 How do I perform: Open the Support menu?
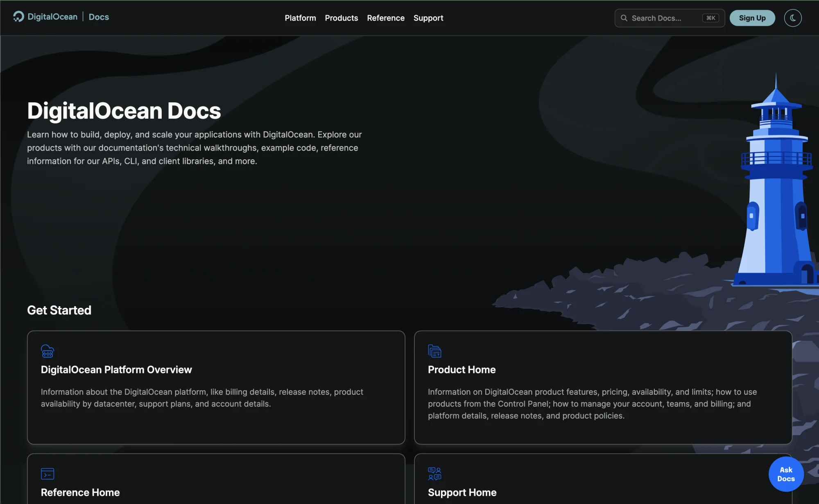[x=428, y=18]
